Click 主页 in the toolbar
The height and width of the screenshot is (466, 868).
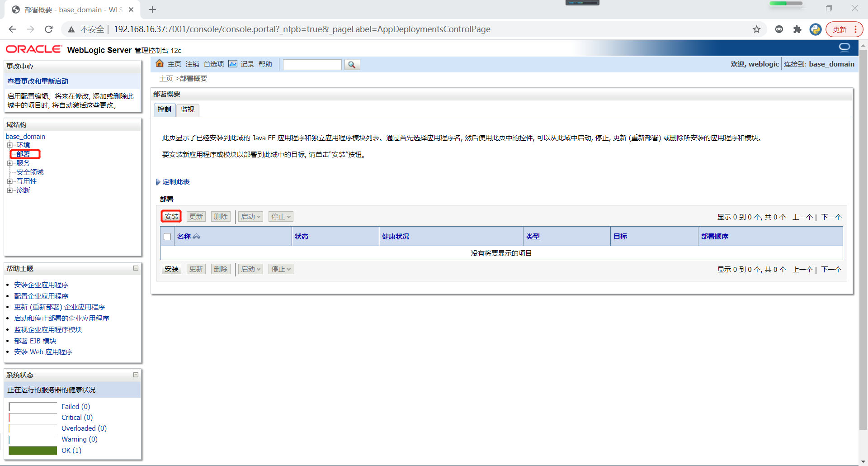(175, 64)
